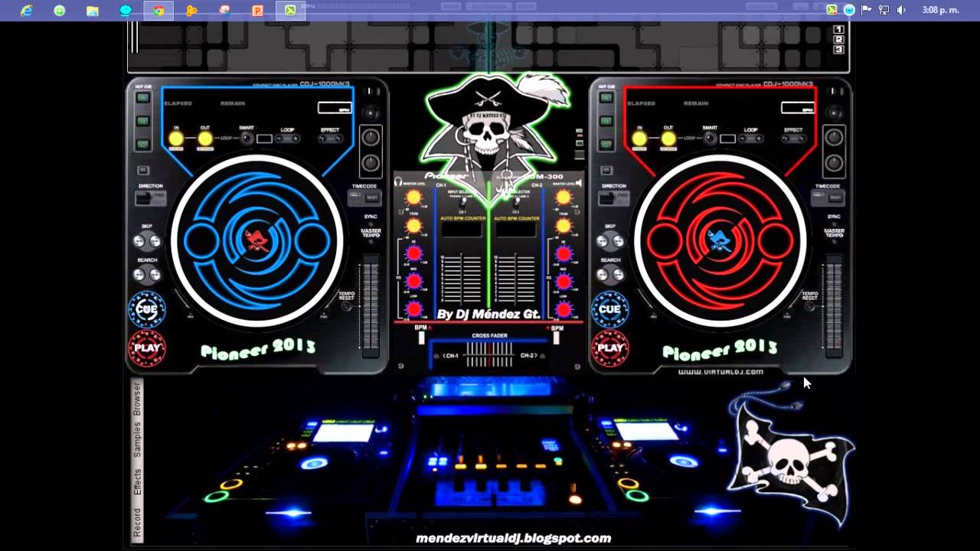Switch to layout 1 button
Screen dimensions: 980x551
pos(839,30)
